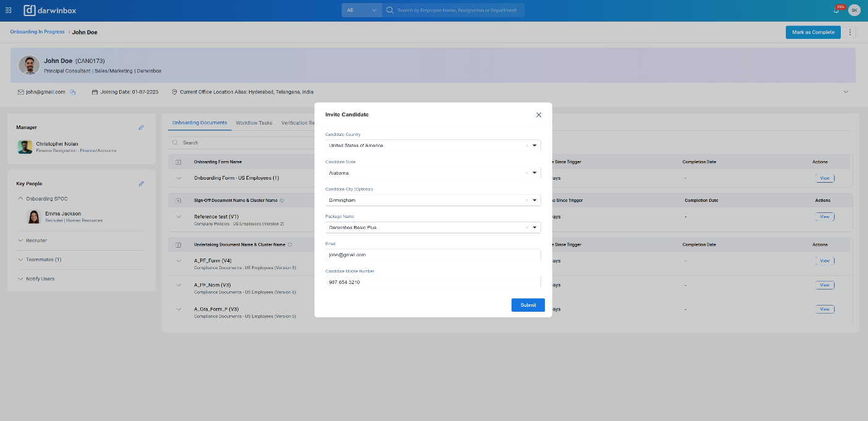Open the three-dot more options menu
868x421 pixels.
pyautogui.click(x=850, y=32)
